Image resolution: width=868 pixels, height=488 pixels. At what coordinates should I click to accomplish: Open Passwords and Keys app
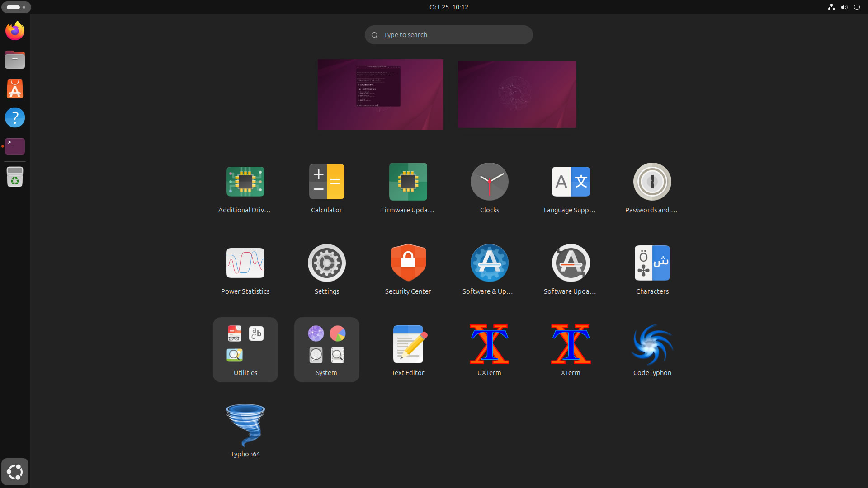(x=652, y=182)
